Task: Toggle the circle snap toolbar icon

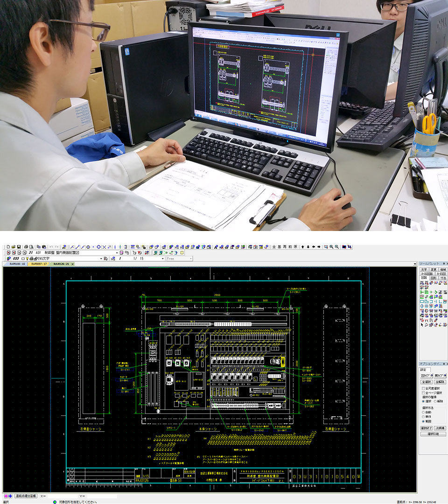Action: pyautogui.click(x=88, y=247)
